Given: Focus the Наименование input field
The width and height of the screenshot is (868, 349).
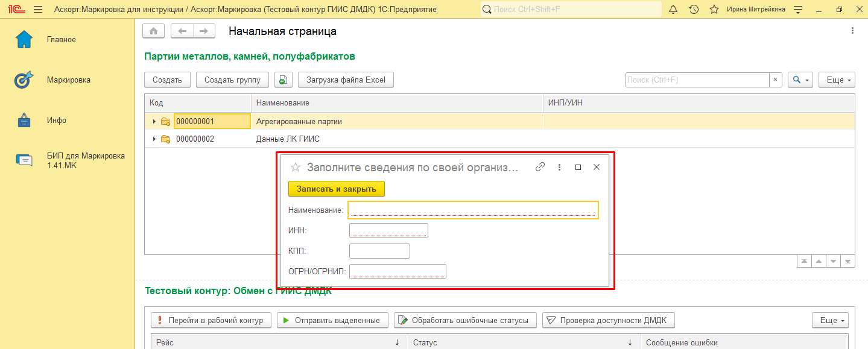Looking at the screenshot, I should (474, 210).
